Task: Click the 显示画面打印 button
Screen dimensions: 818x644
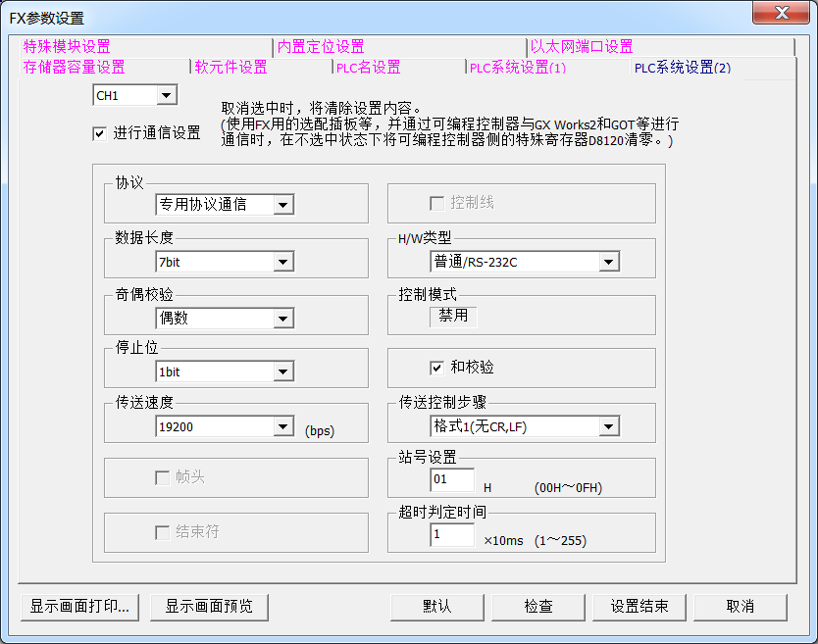Action: (79, 606)
